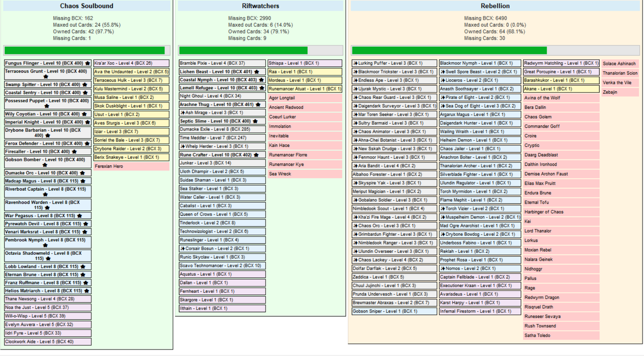This screenshot has height=356, width=644.
Task: Select the Riftwatchers set header
Action: [x=261, y=6]
